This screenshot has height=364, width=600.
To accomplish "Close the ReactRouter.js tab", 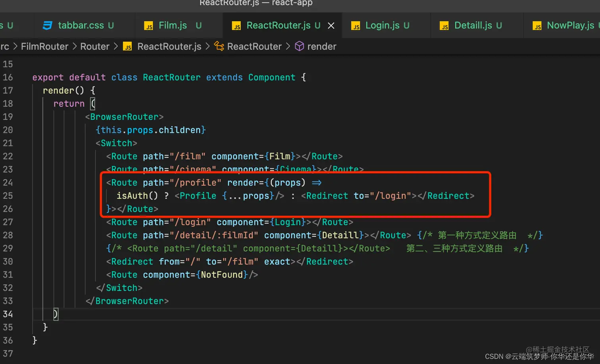I will [331, 26].
